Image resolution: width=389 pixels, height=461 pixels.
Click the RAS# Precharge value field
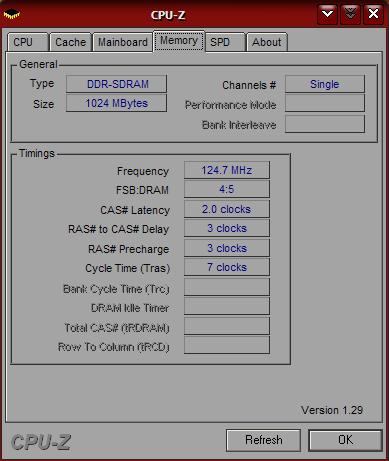click(227, 248)
